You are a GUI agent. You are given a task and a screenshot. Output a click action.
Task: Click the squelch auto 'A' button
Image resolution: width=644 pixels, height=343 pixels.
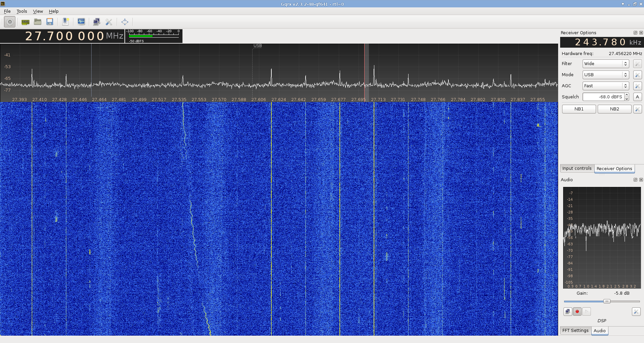click(637, 97)
